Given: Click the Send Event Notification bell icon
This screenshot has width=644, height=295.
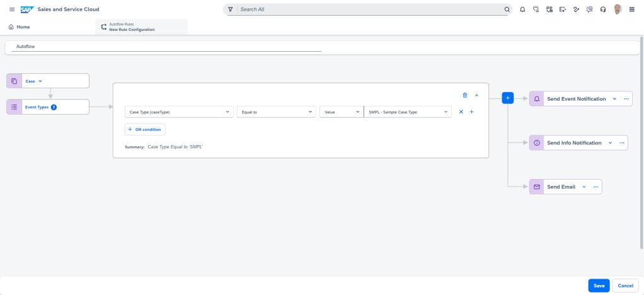Looking at the screenshot, I should coord(536,99).
